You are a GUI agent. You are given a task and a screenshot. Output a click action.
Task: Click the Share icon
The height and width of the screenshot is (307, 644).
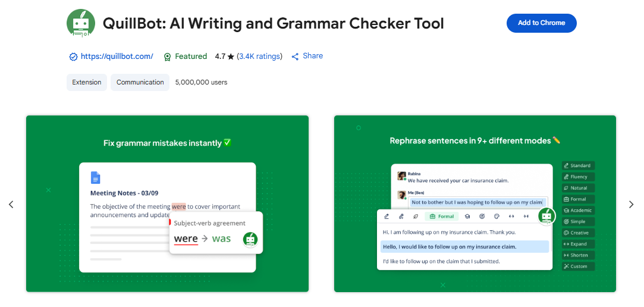point(295,57)
